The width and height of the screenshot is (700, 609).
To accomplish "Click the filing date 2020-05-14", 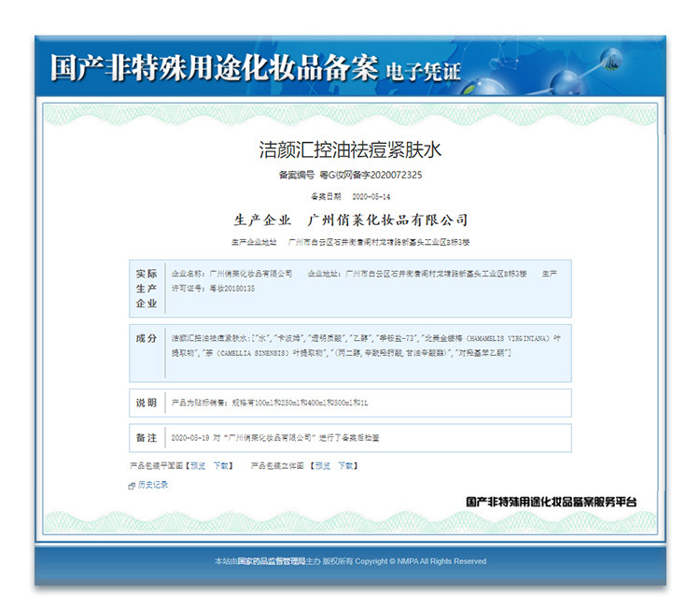I will 371,196.
